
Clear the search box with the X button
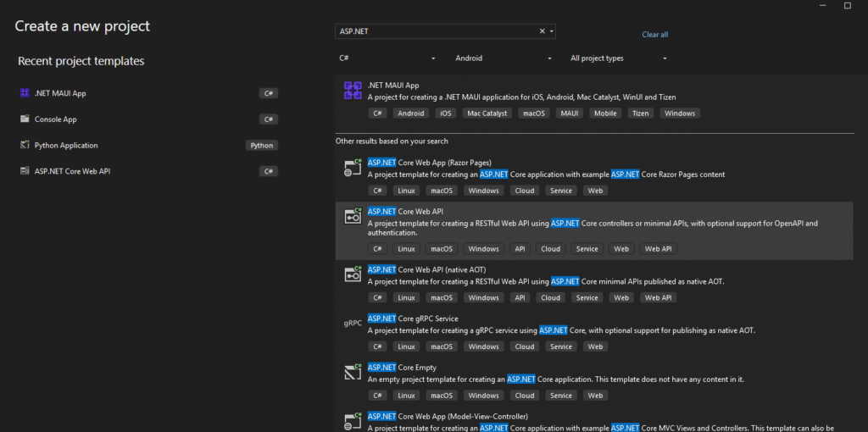coord(542,31)
